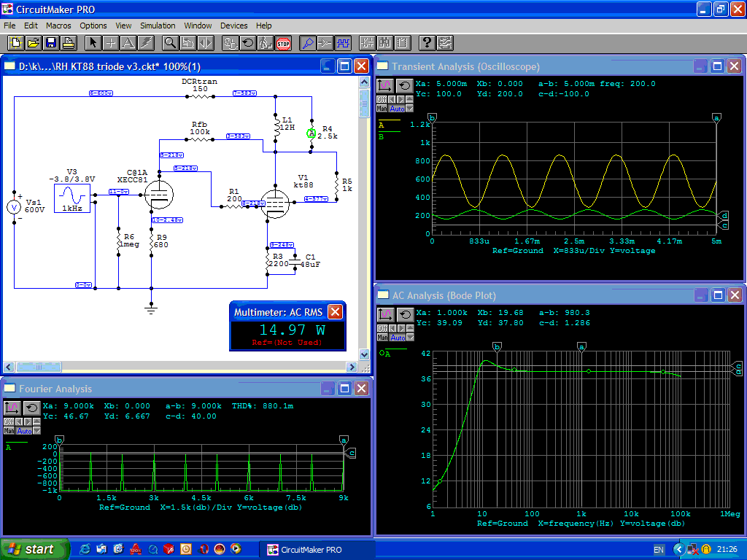Image resolution: width=747 pixels, height=560 pixels.
Task: Click the Rotate 90 toolbar button
Action: click(x=187, y=43)
